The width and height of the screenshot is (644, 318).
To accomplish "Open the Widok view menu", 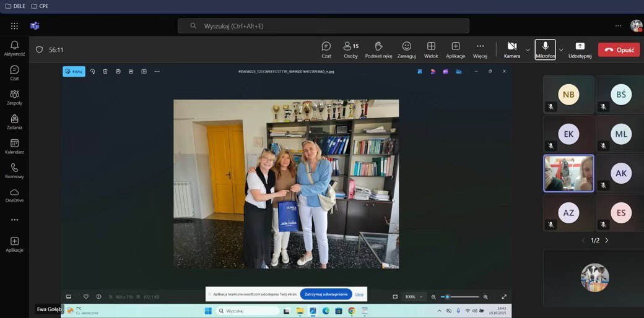I will pos(431,49).
